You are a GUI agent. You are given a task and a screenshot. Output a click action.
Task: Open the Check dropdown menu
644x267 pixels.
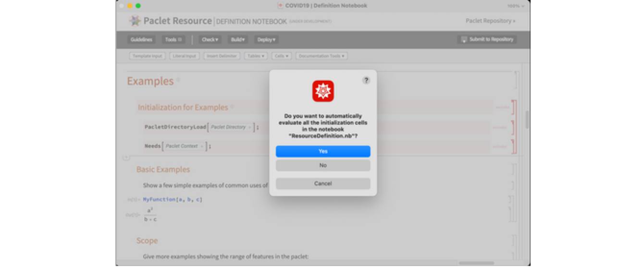(x=210, y=40)
